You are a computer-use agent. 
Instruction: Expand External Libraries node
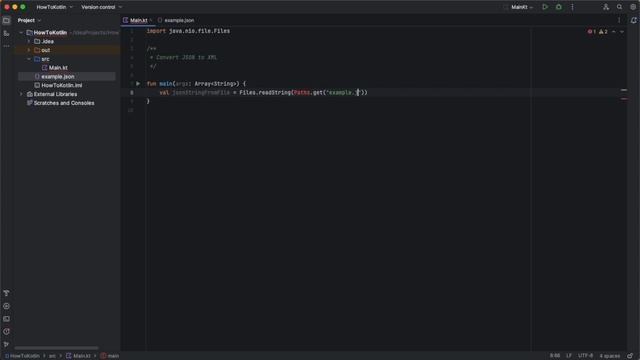[x=21, y=94]
